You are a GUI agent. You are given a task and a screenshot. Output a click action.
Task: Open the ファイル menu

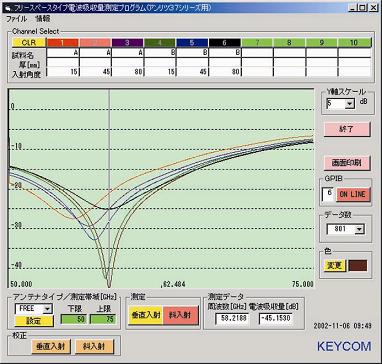pyautogui.click(x=16, y=19)
